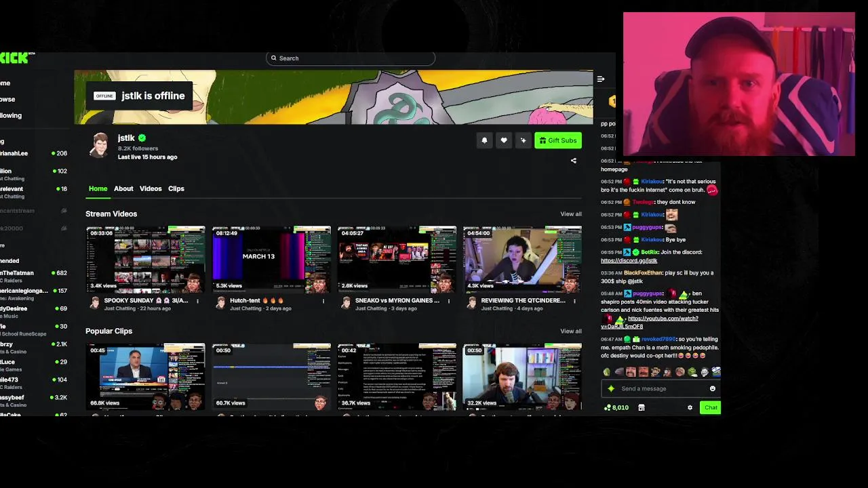Viewport: 868px width, 488px height.
Task: Insert the last flag emote in quick row
Action: click(x=716, y=372)
